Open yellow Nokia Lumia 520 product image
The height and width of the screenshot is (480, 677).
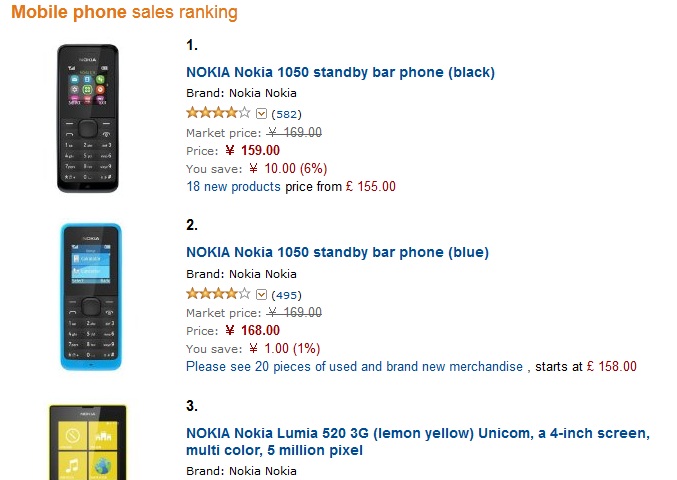[x=88, y=442]
